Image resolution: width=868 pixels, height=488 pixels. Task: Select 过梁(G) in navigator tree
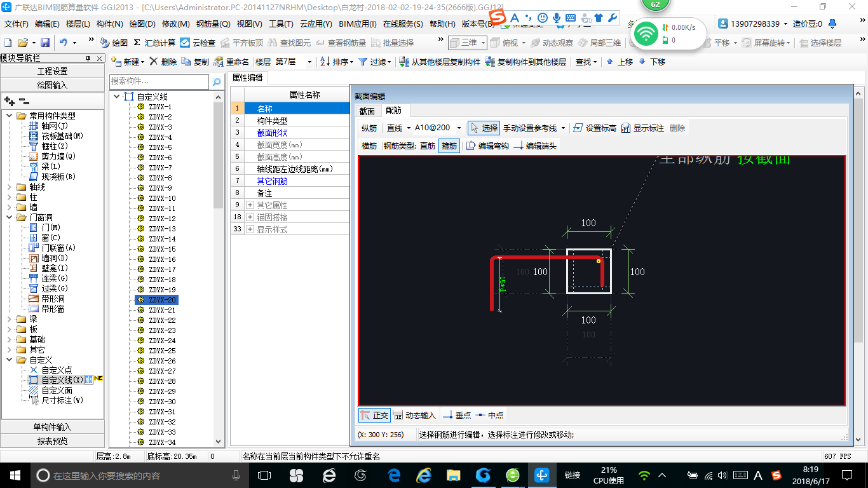tap(54, 288)
